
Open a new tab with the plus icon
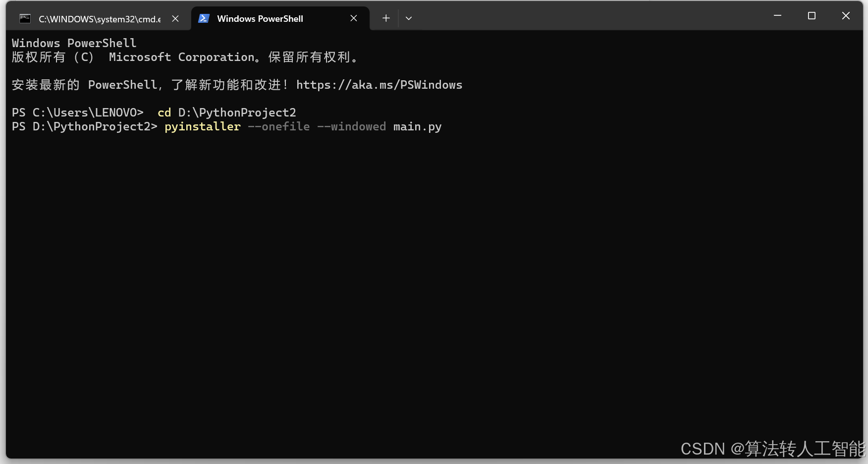point(385,18)
